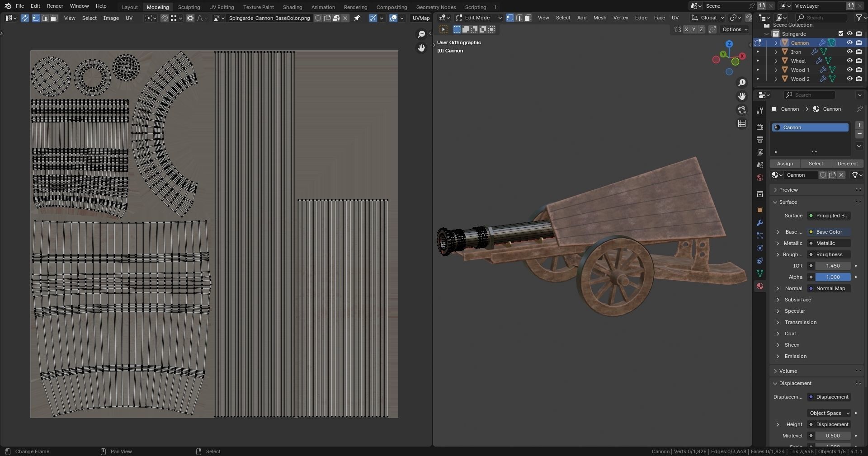This screenshot has width=868, height=456.
Task: Switch to the Shading workspace tab
Action: (x=292, y=7)
